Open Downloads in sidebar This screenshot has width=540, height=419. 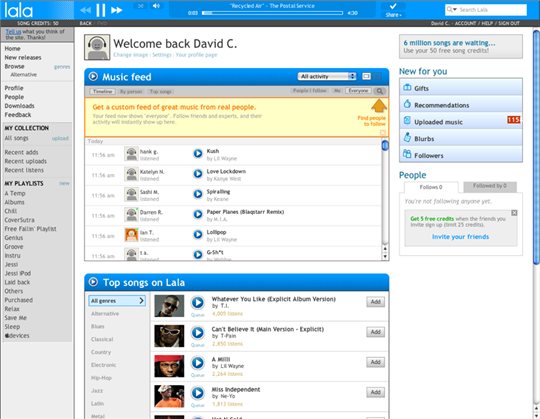(x=19, y=106)
